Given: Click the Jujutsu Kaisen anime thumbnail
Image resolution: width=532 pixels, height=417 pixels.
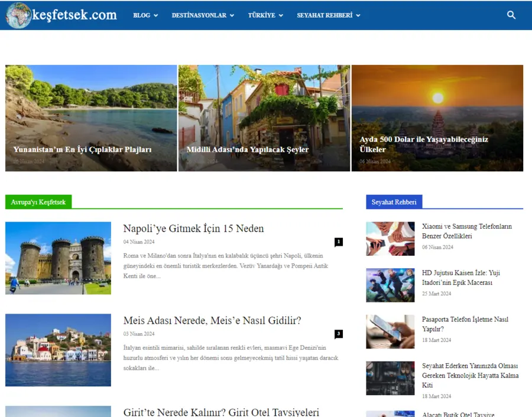Looking at the screenshot, I should pos(390,285).
